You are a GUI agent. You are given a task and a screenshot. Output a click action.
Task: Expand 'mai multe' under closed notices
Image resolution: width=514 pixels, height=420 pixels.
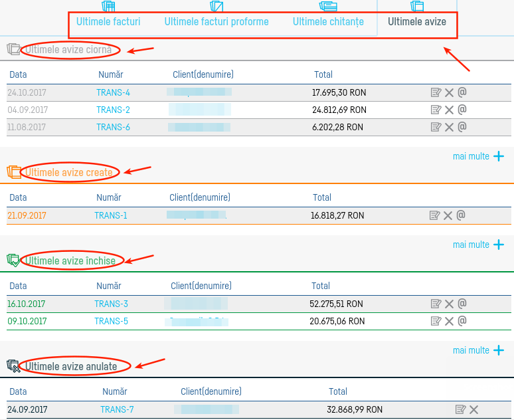point(478,350)
